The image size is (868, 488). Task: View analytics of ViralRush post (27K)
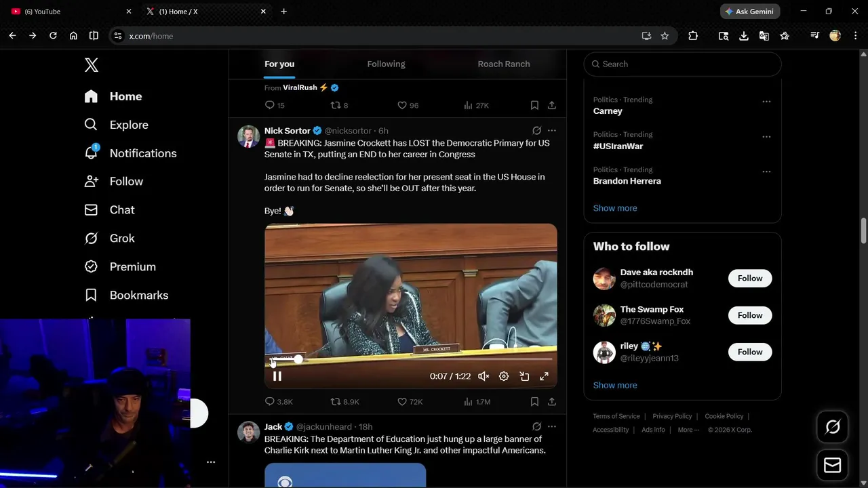click(x=476, y=105)
